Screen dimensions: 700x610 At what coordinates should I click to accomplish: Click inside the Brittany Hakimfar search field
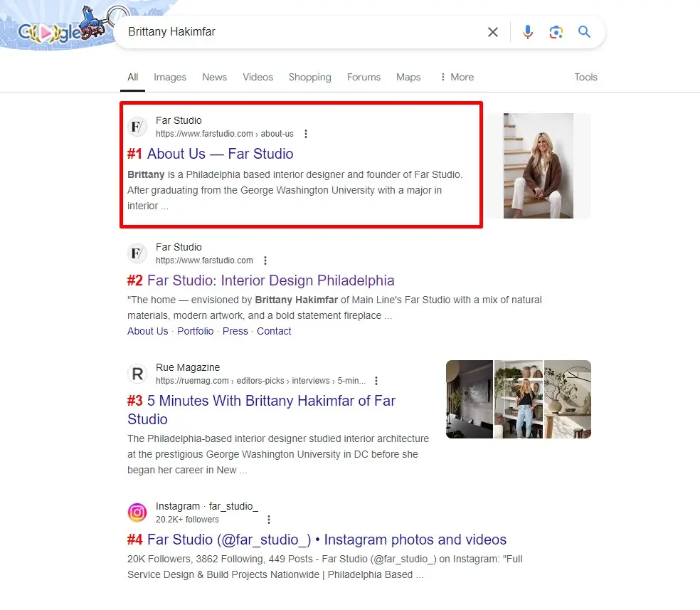299,32
